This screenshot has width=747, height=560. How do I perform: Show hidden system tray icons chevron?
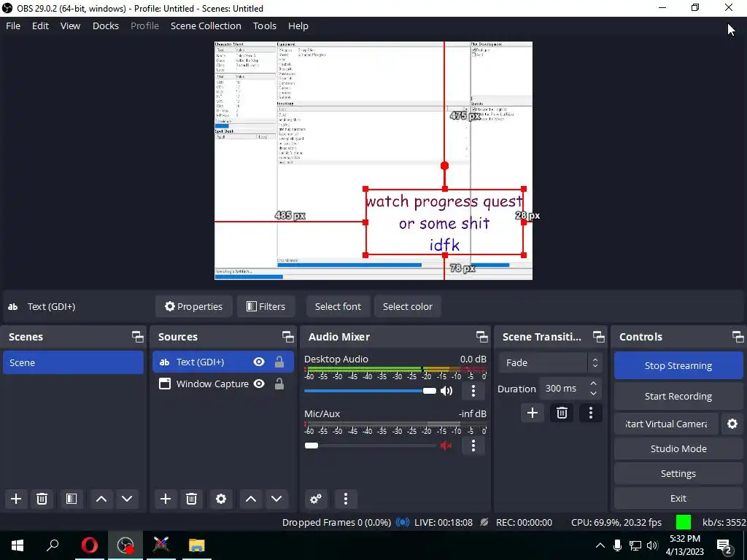(600, 545)
